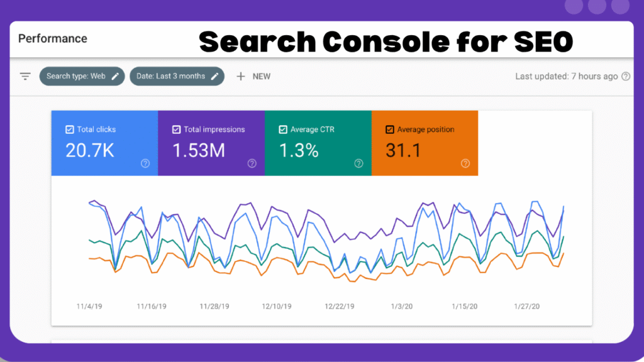Click the orange Average position card

425,143
